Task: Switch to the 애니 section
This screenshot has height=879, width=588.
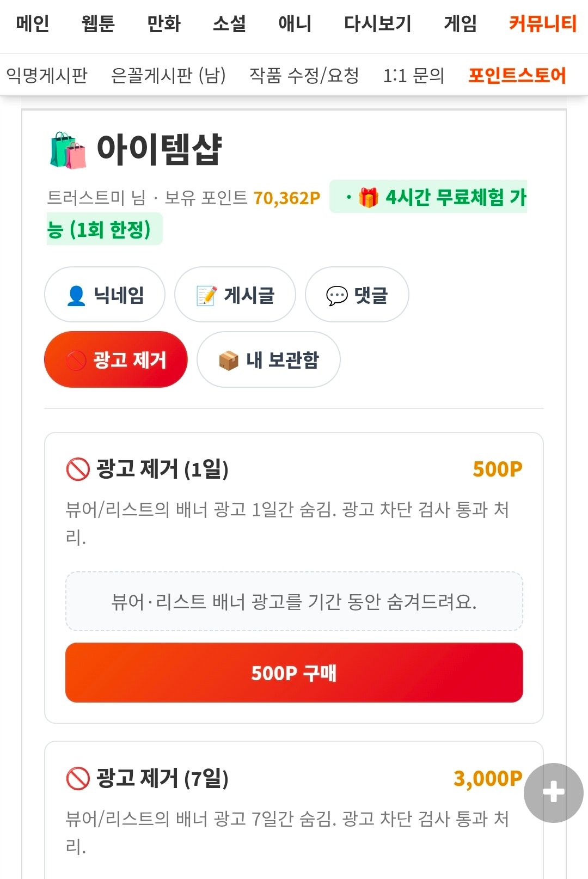Action: (295, 24)
